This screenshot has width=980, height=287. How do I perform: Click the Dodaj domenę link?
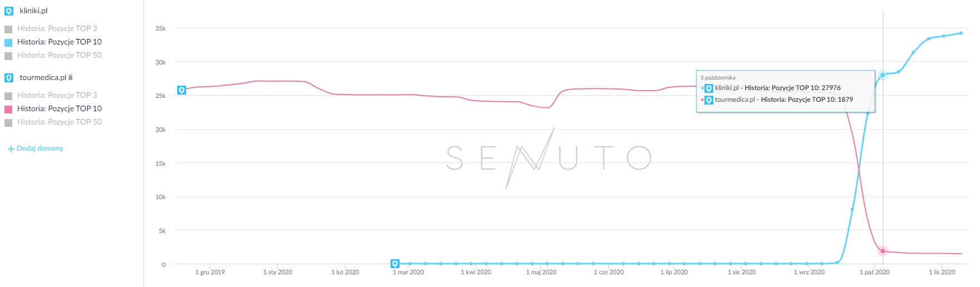point(40,149)
